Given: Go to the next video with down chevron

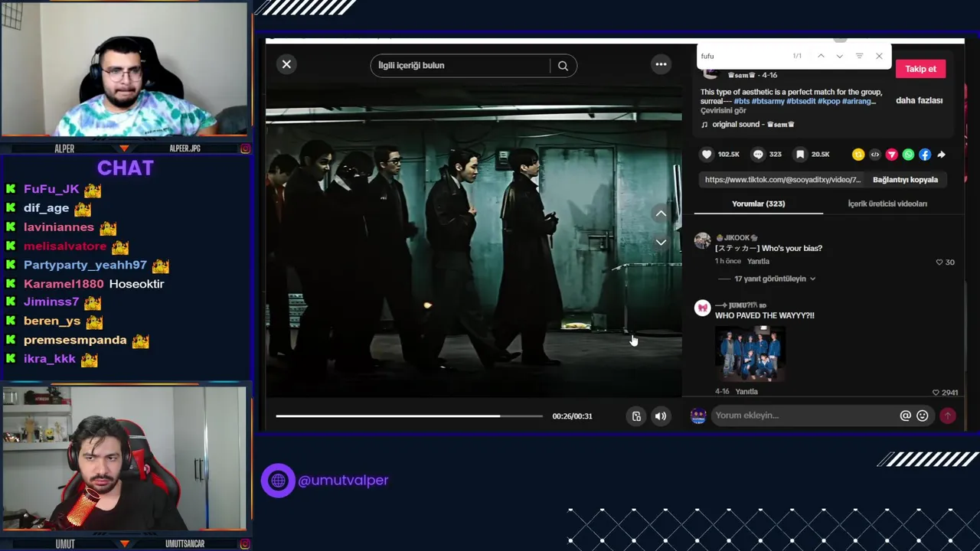Looking at the screenshot, I should 661,243.
